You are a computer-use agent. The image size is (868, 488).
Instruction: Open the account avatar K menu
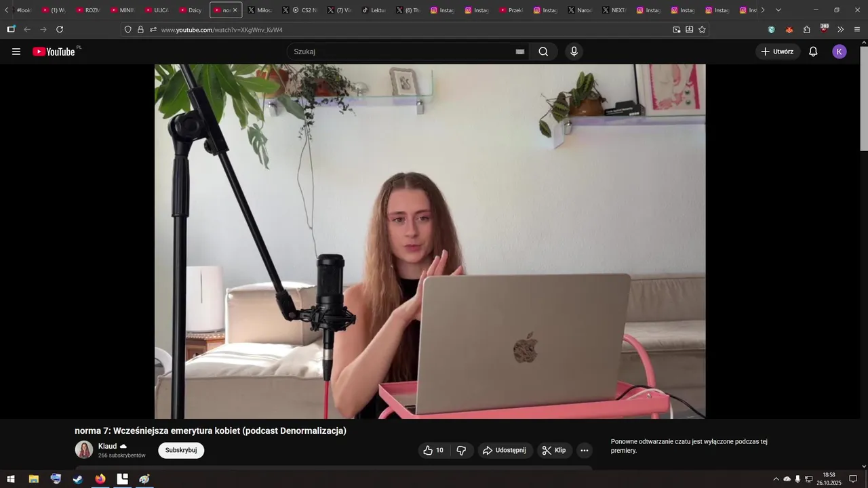840,52
